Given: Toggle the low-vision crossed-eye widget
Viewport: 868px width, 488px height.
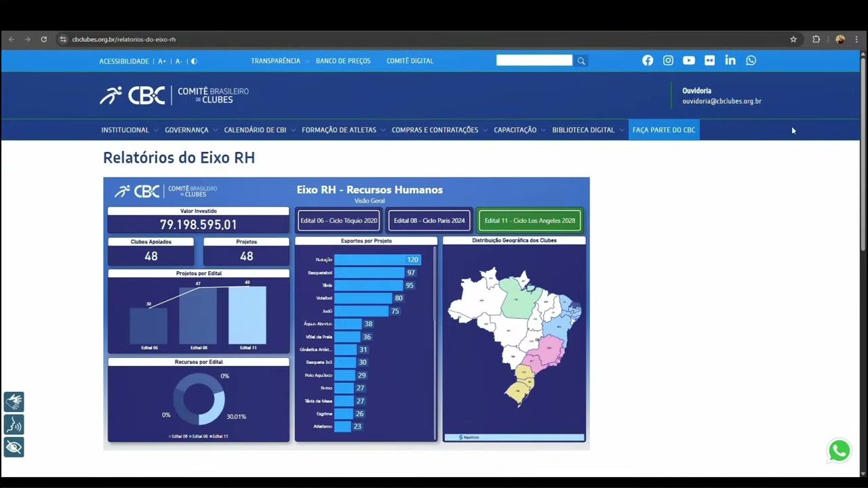Looking at the screenshot, I should point(14,447).
